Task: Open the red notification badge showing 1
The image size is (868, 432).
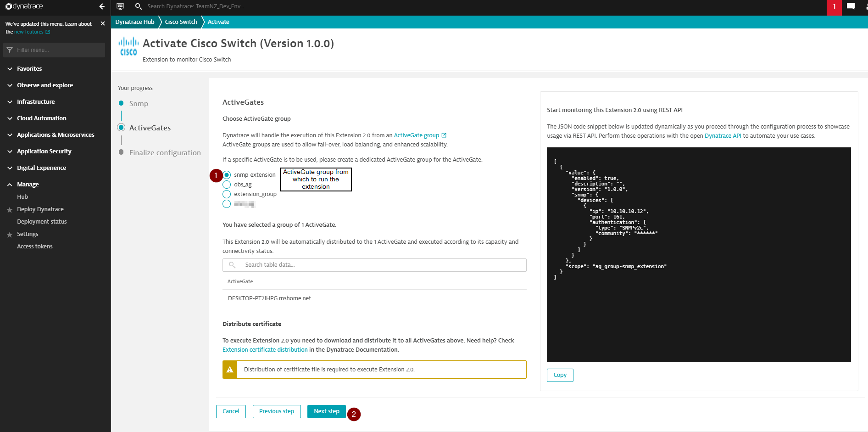Action: [x=834, y=7]
